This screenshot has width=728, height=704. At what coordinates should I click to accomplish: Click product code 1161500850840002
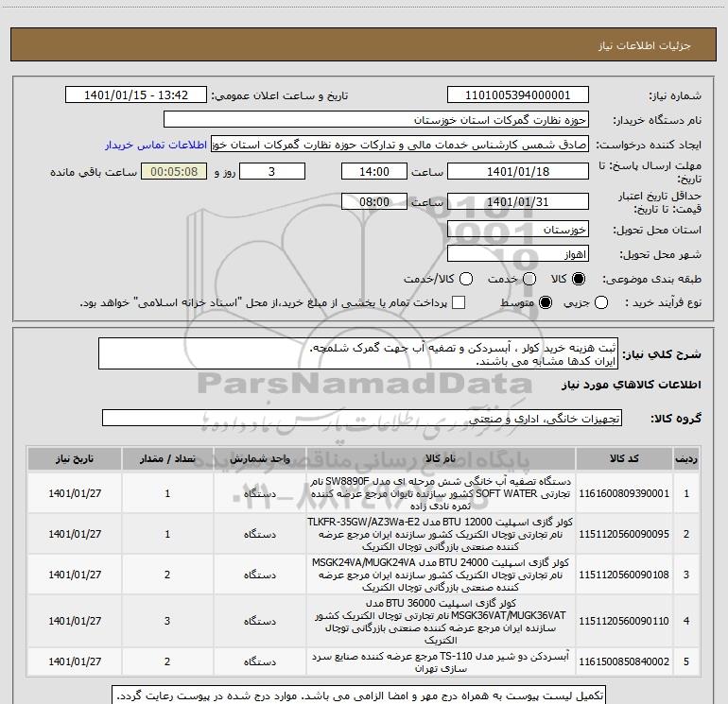(624, 661)
